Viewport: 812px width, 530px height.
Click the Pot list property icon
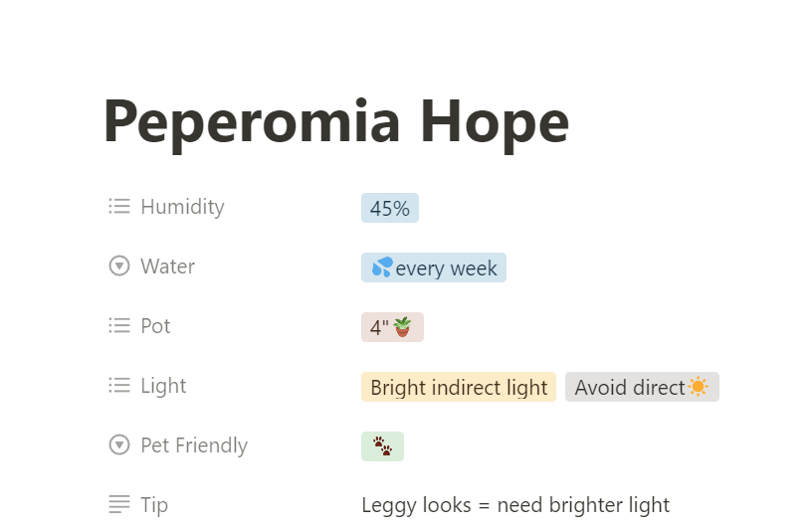click(119, 326)
